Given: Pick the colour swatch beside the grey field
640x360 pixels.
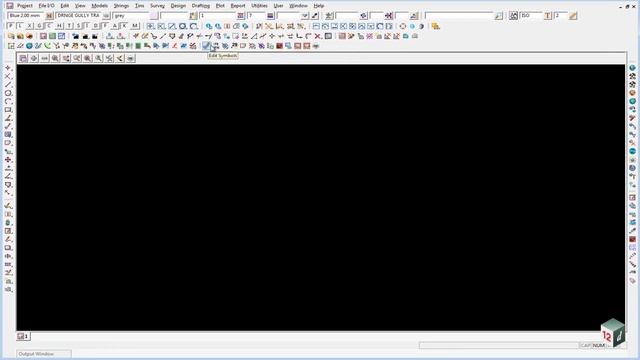Looking at the screenshot, I should click(153, 16).
